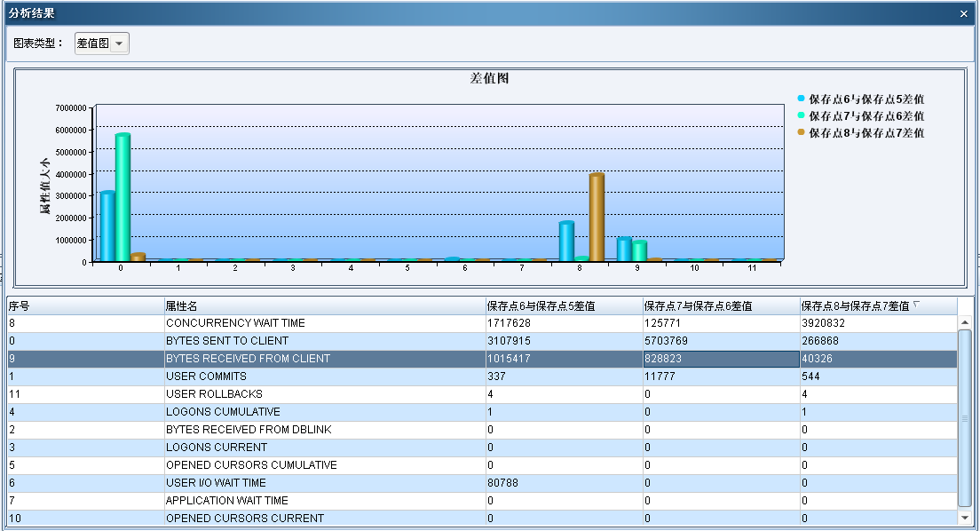Click the brown bar at index 8

(597, 218)
